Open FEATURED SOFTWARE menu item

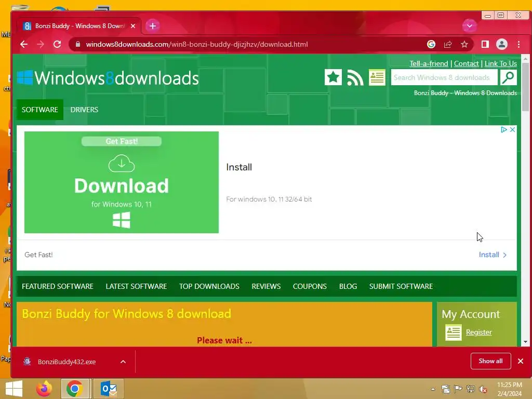57,286
